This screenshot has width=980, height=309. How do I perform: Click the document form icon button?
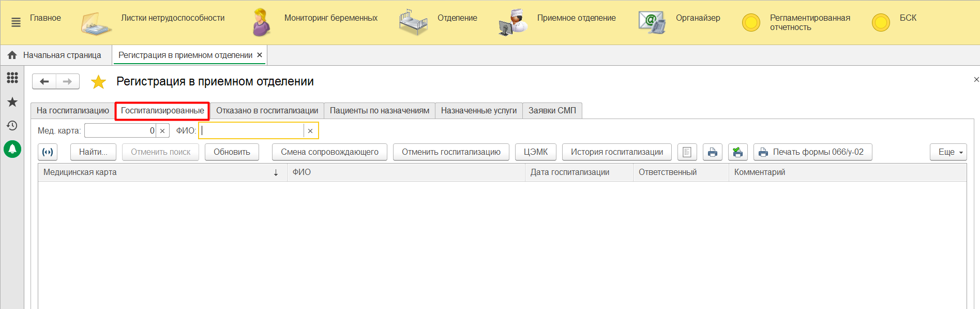pos(687,152)
